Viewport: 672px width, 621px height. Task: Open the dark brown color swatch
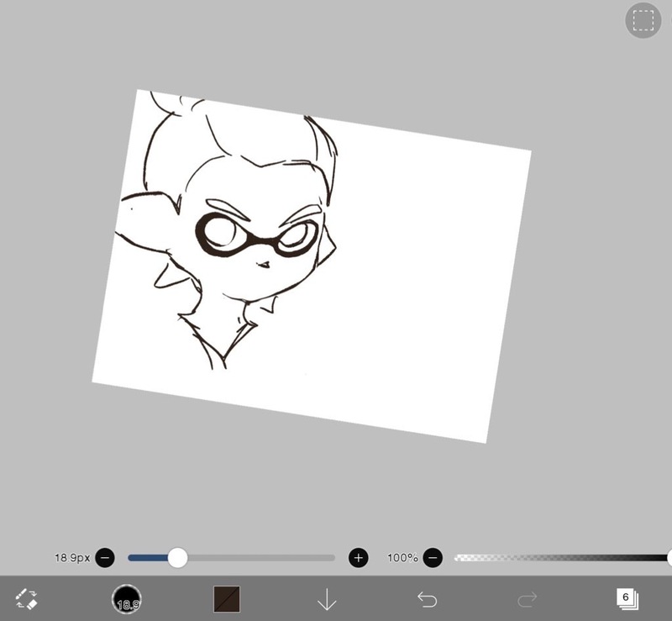[227, 599]
